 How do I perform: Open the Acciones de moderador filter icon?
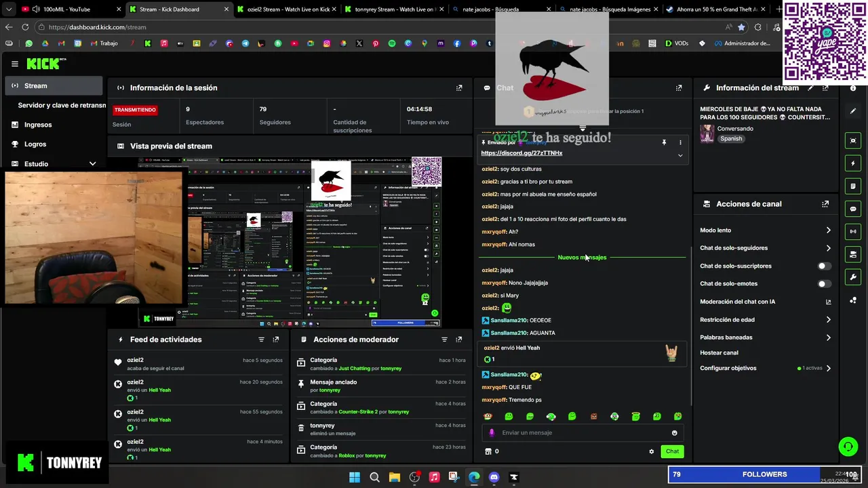tap(444, 339)
